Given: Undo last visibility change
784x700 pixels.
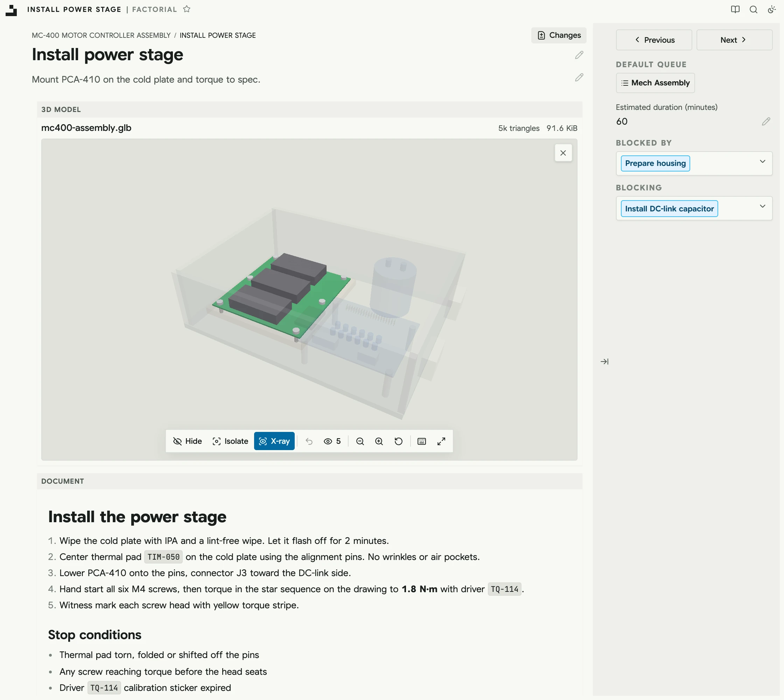Looking at the screenshot, I should point(309,441).
